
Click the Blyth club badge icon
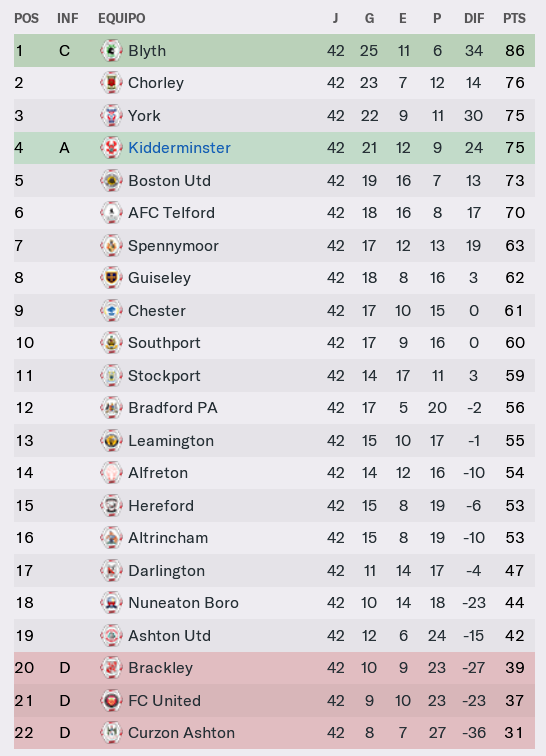click(x=111, y=51)
